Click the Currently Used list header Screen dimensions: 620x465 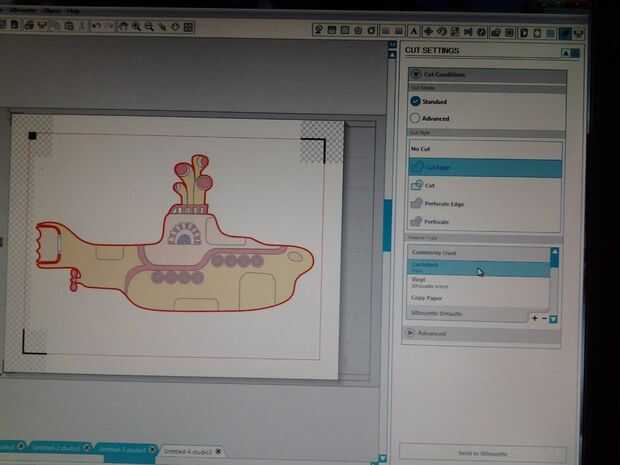point(478,252)
